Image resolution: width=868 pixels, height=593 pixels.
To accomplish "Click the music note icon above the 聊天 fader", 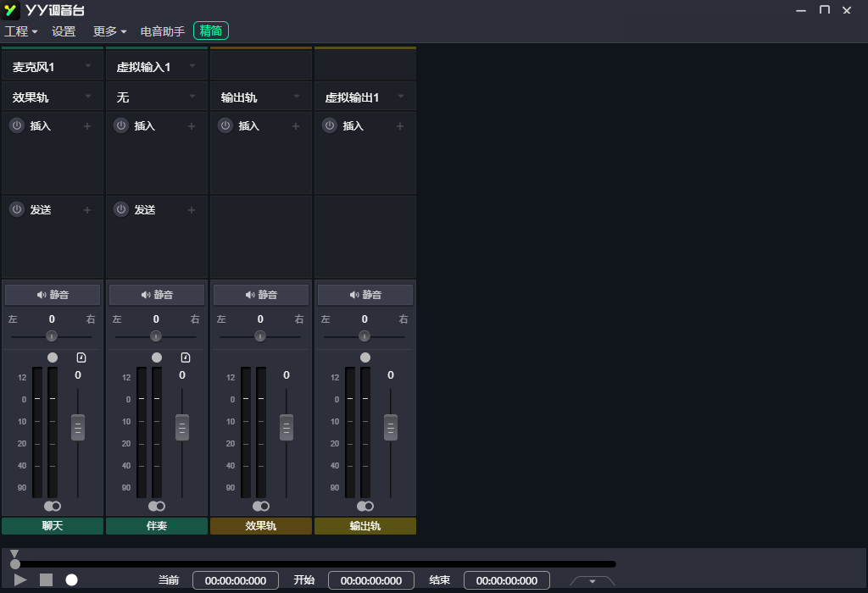I will coord(80,357).
